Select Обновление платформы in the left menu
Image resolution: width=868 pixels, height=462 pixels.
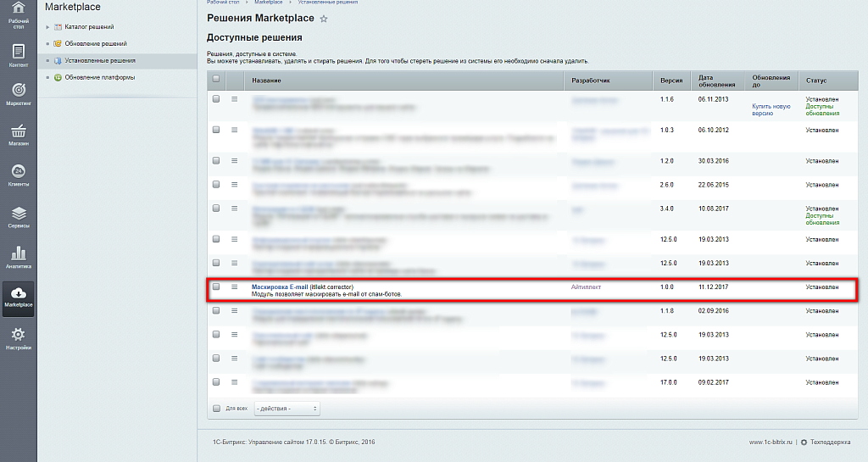[x=99, y=77]
